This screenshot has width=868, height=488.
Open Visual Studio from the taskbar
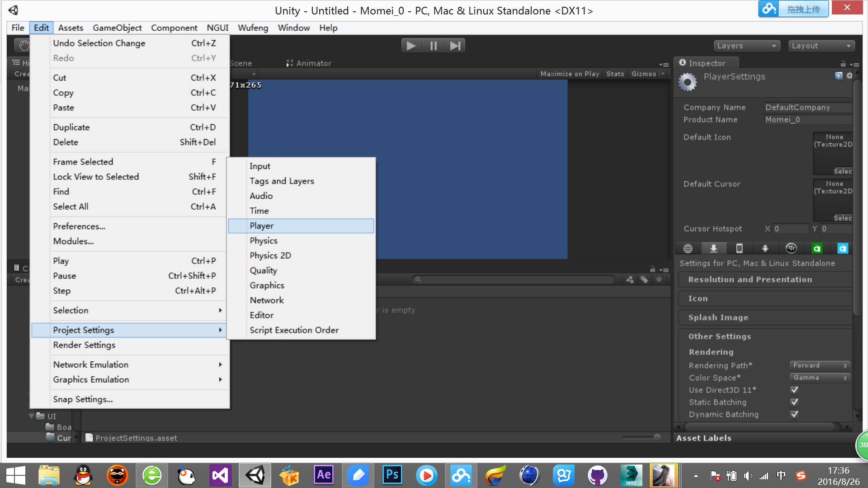[x=220, y=475]
